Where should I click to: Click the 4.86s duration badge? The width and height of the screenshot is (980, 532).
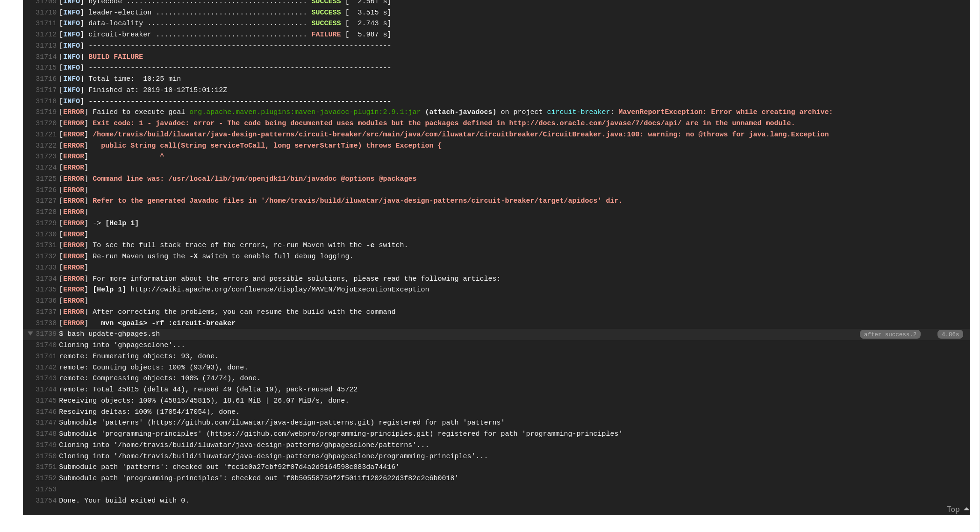tap(950, 334)
